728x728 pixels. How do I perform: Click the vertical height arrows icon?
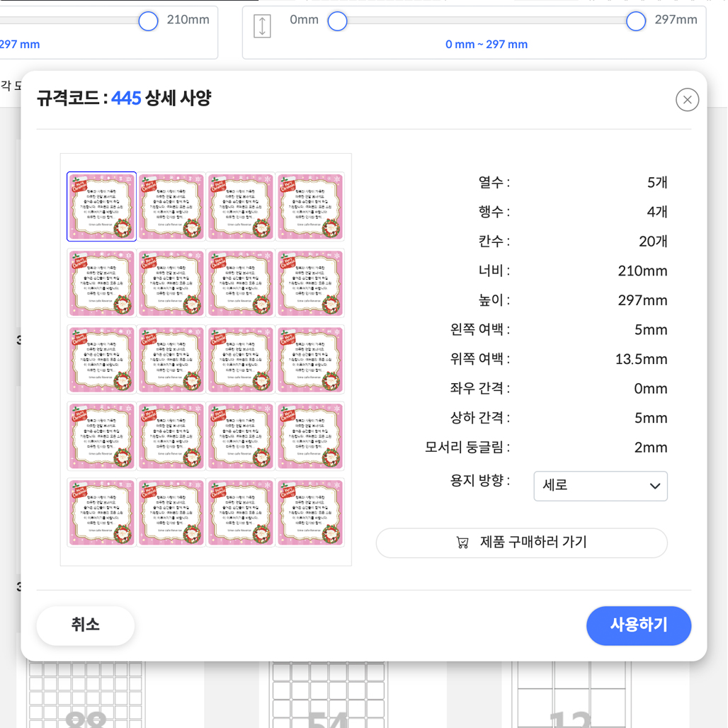pos(262,26)
